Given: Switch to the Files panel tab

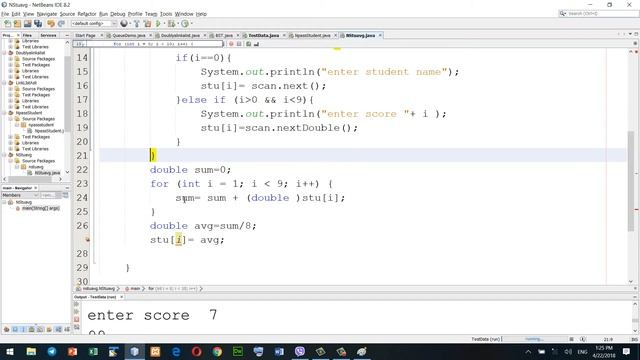Looking at the screenshot, I should click(x=27, y=36).
